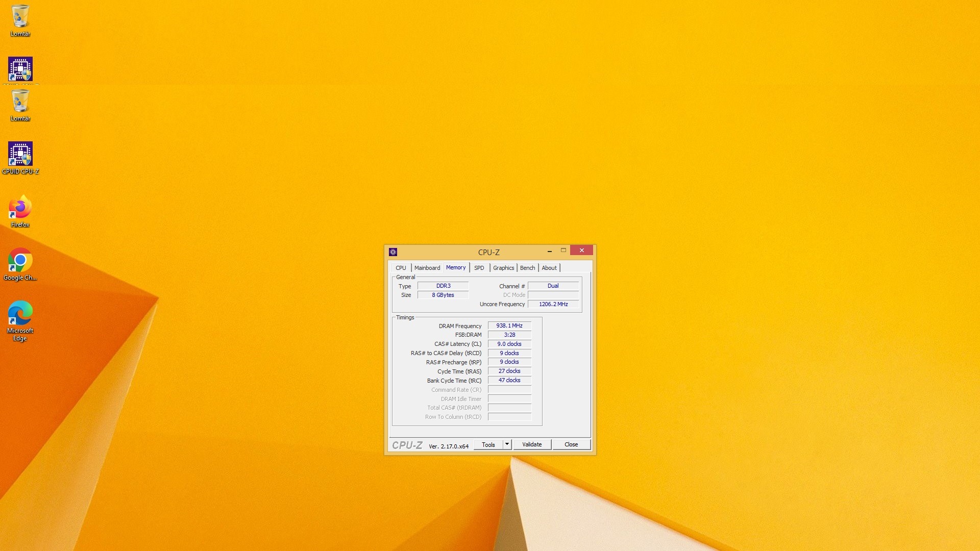Click the Close button at the bottom
The image size is (980, 551).
[571, 445]
